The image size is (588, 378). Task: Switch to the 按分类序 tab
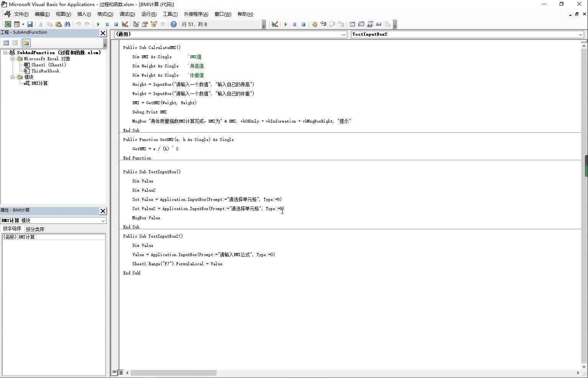coord(35,229)
